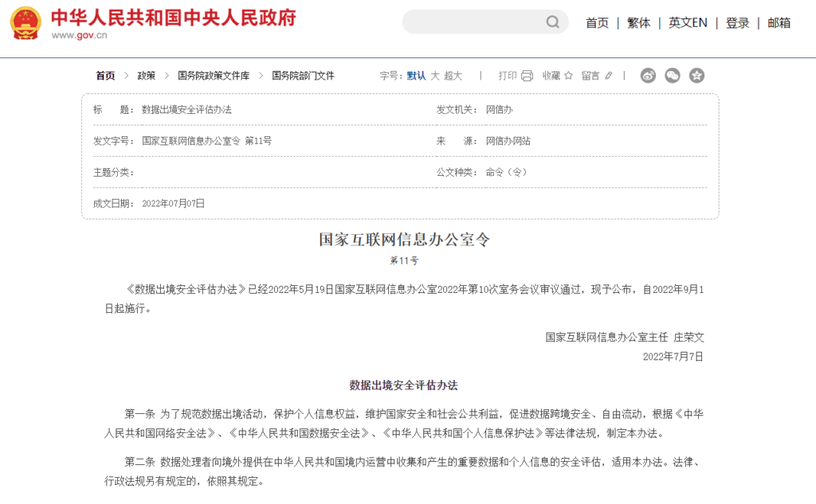Click the 留言 pencil icon
Image resolution: width=816 pixels, height=504 pixels.
609,76
